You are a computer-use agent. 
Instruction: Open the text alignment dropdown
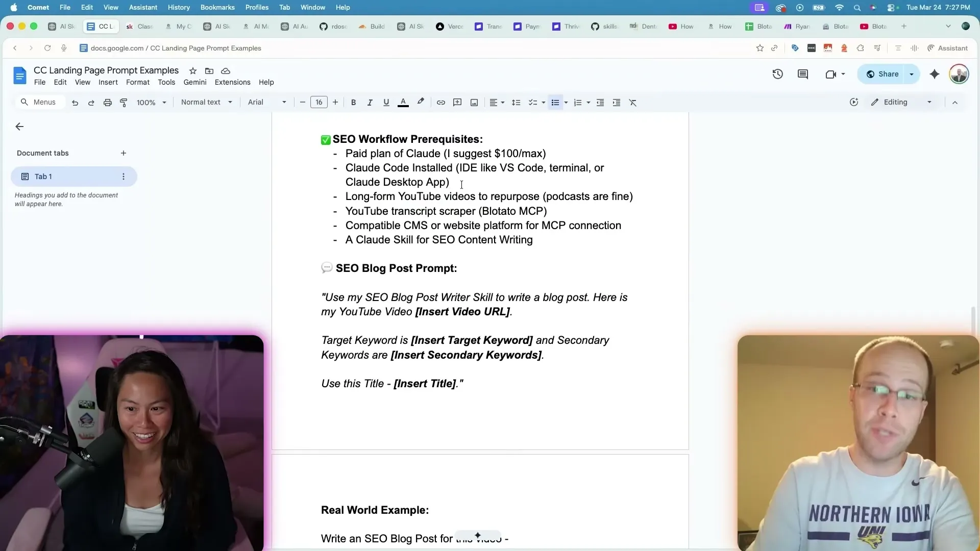[497, 103]
